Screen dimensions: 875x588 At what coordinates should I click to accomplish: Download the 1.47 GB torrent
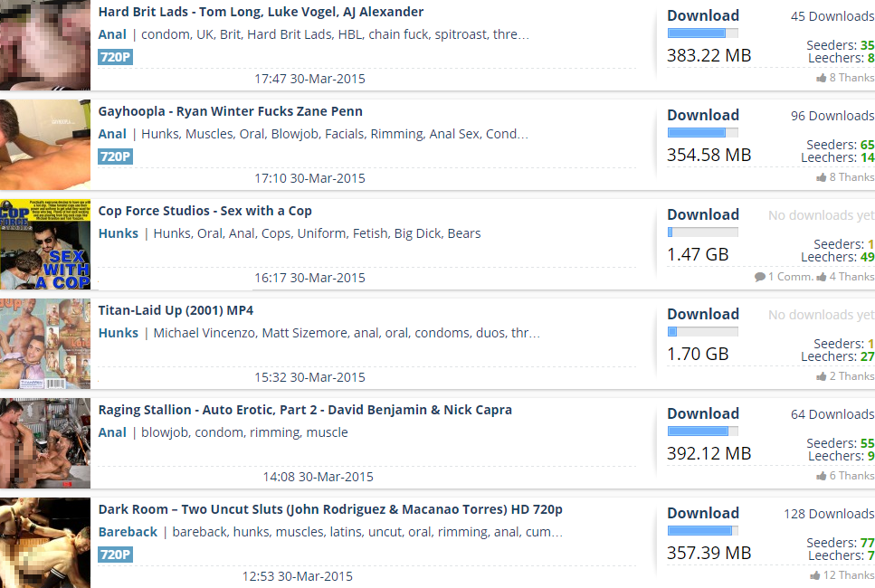tap(703, 214)
